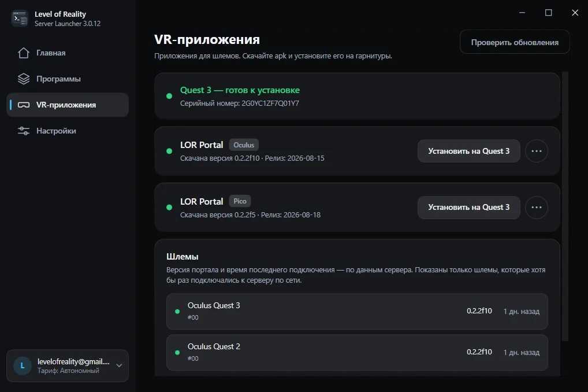Go to Настройки
The image size is (588, 392).
pyautogui.click(x=68, y=131)
